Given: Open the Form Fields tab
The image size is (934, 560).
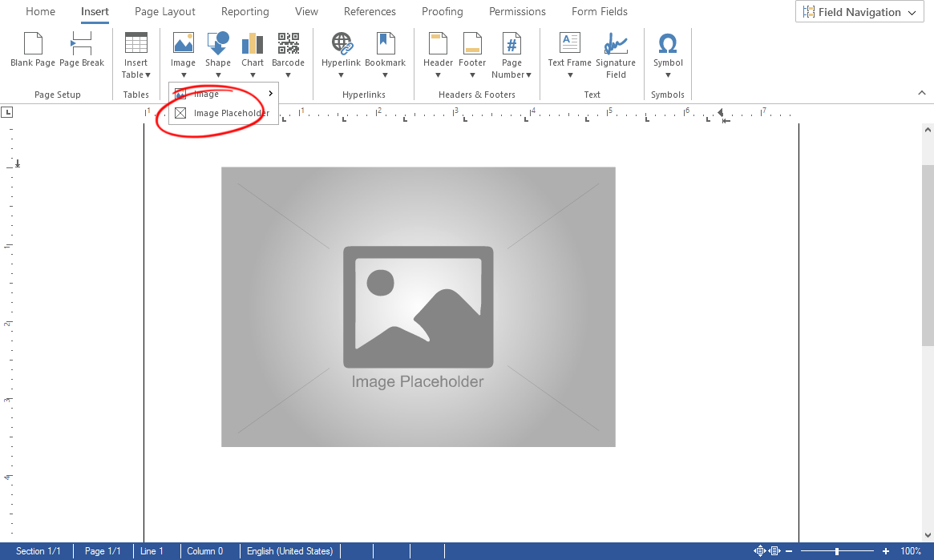Looking at the screenshot, I should [599, 11].
